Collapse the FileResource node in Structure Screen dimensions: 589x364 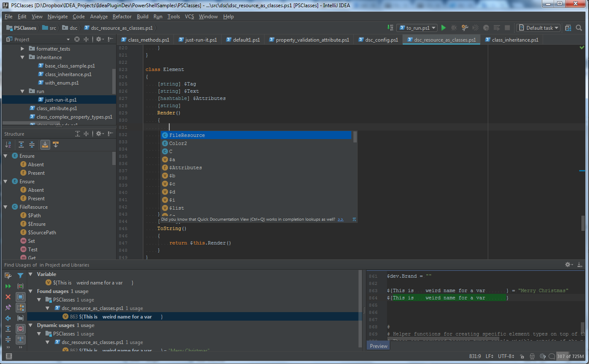pos(6,207)
